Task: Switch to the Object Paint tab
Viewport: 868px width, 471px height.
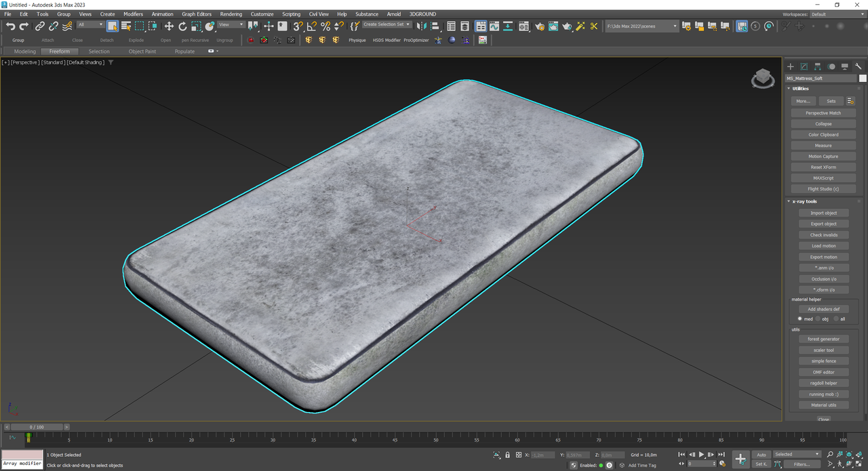Action: (142, 52)
